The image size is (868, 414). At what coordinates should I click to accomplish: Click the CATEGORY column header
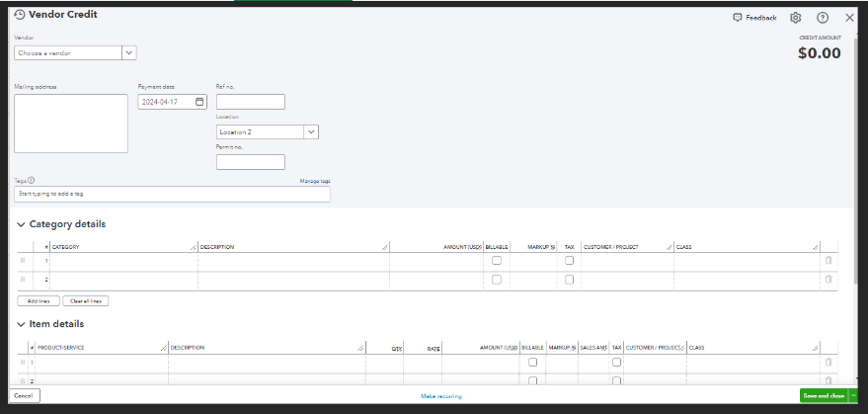click(65, 247)
